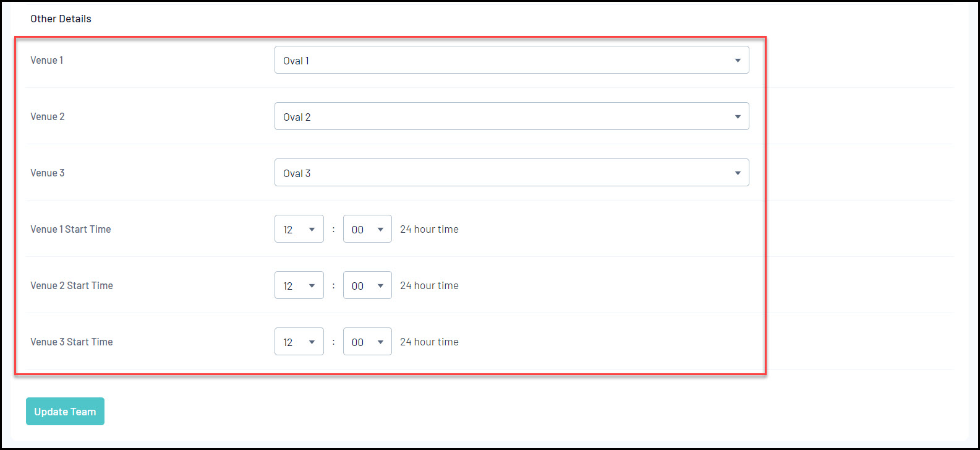Click the 24 hour time hint beside Venue 1 Start Time

(429, 229)
